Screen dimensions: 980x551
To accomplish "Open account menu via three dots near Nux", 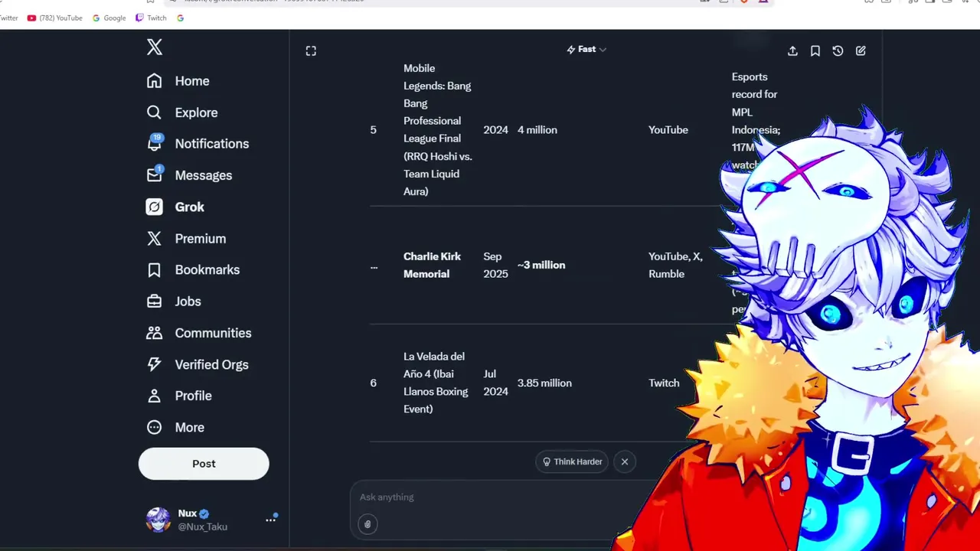I will [x=270, y=520].
